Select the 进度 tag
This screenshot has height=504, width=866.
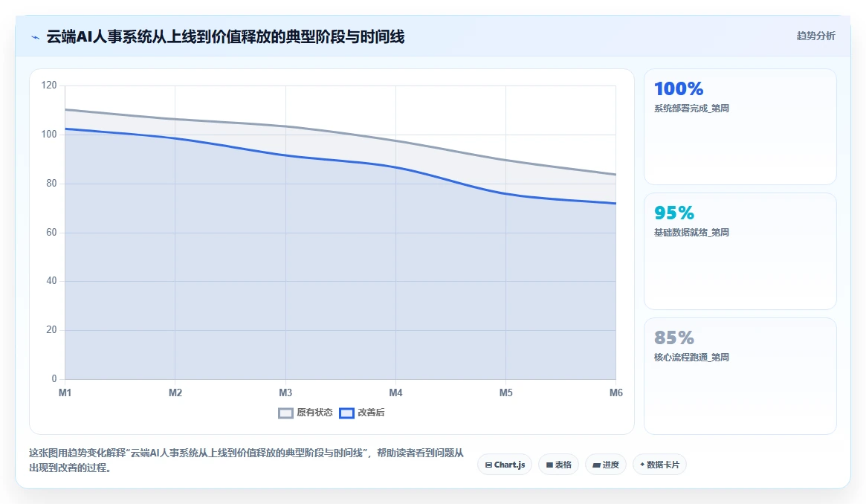coord(606,465)
